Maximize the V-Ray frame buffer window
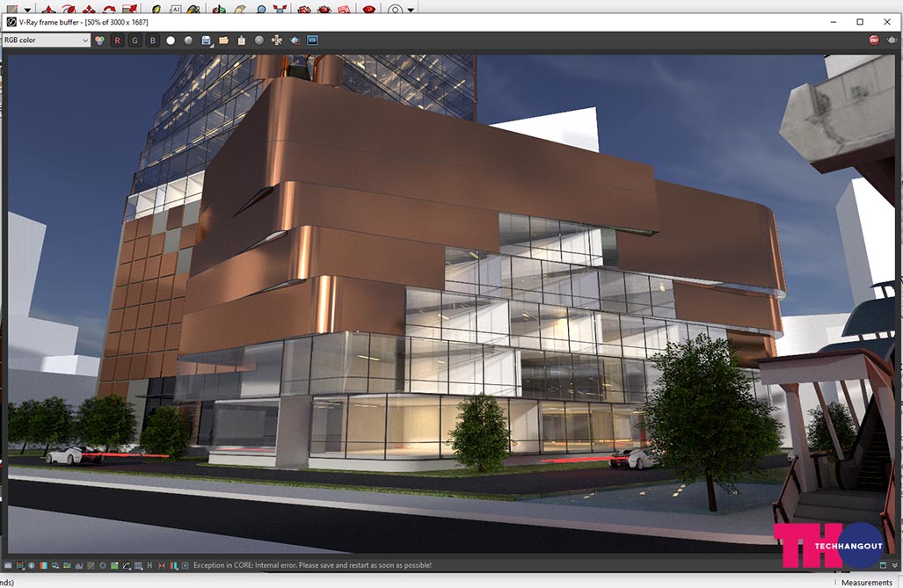 pos(860,22)
